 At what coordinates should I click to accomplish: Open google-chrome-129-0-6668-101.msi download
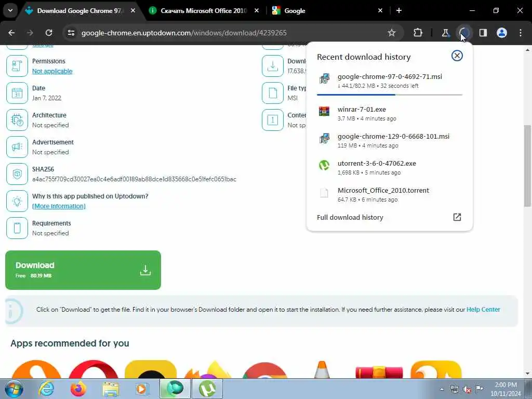click(x=390, y=140)
